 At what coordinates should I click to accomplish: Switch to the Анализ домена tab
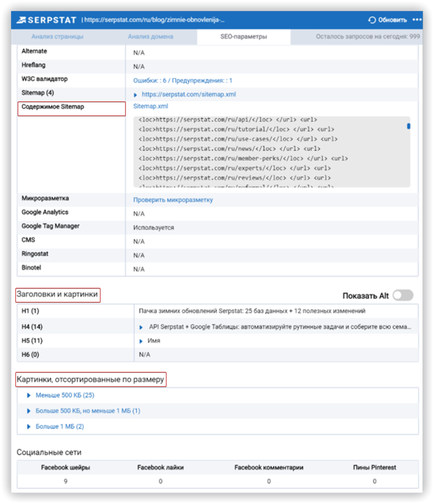(151, 37)
